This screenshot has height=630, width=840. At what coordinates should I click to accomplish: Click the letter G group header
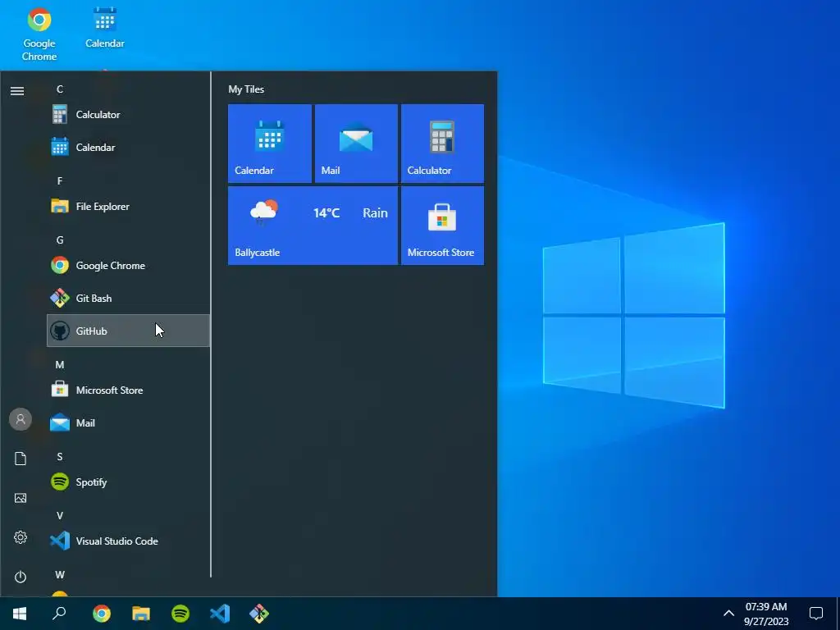(x=60, y=240)
